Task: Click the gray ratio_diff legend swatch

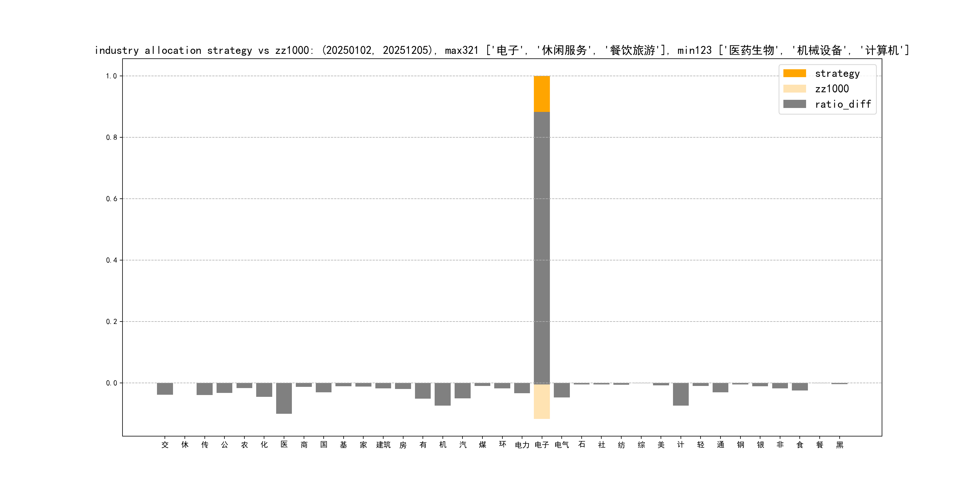Action: point(794,104)
